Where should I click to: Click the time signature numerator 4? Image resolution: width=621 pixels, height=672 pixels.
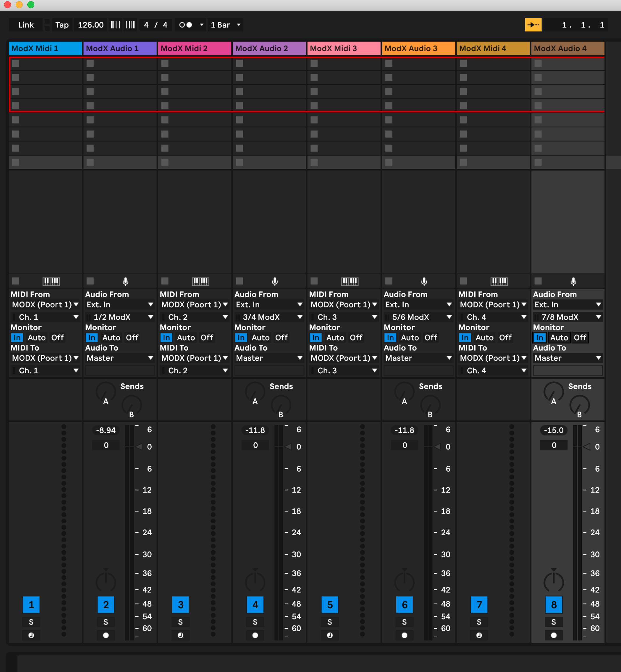tap(146, 25)
